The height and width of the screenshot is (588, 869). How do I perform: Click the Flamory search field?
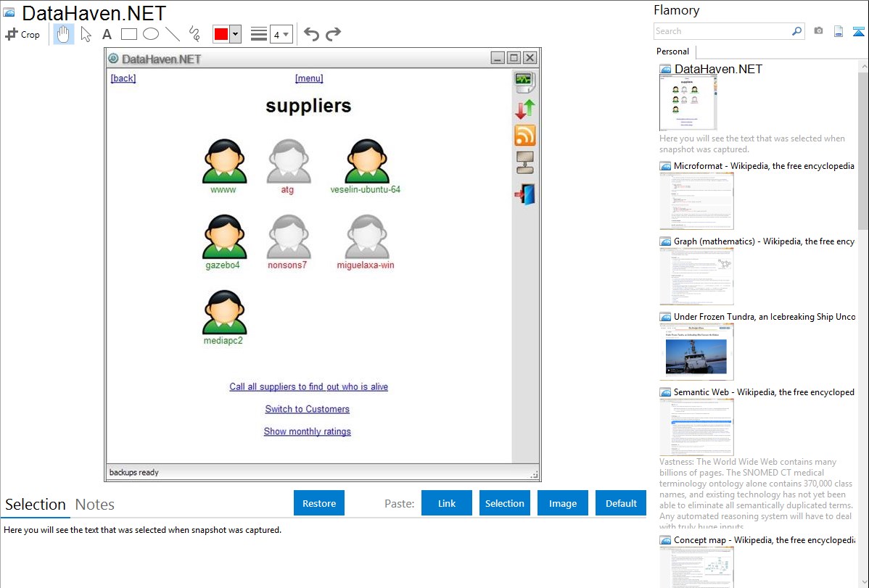tap(722, 31)
